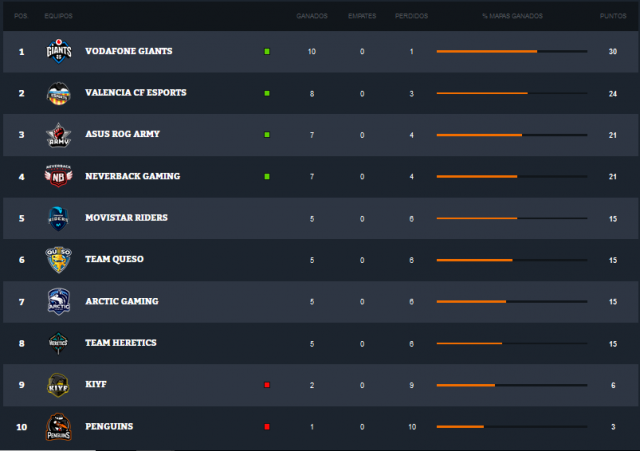Open the Team Queso team name link
Image resolution: width=640 pixels, height=451 pixels.
[x=114, y=259]
